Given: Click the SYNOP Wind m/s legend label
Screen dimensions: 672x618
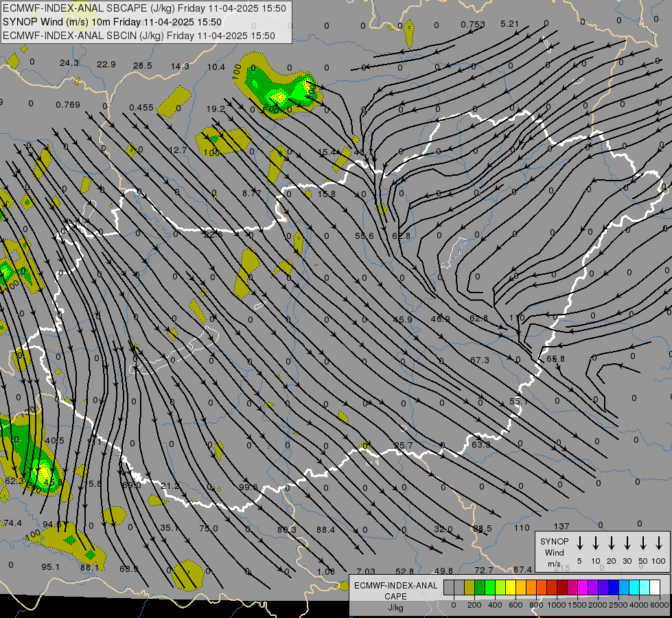Looking at the screenshot, I should 554,553.
